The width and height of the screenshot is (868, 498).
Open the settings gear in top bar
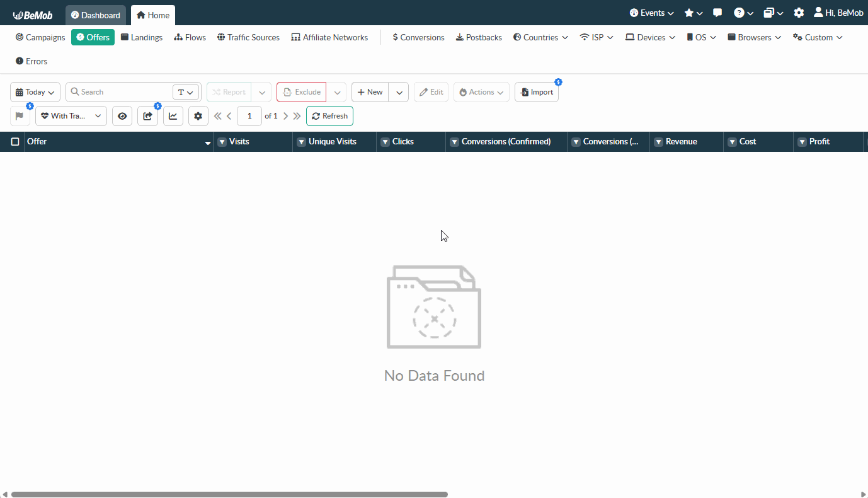click(x=799, y=13)
